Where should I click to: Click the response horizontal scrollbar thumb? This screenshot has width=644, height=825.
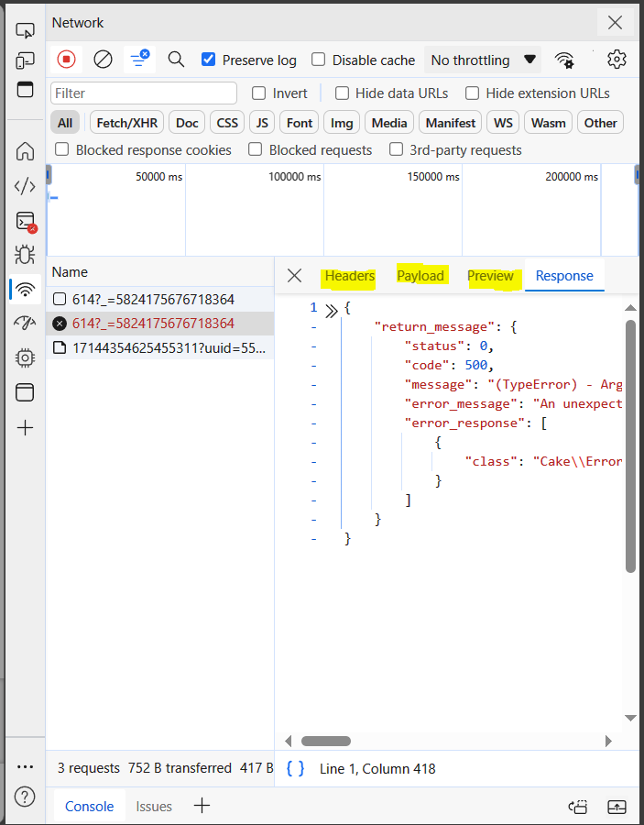[325, 741]
